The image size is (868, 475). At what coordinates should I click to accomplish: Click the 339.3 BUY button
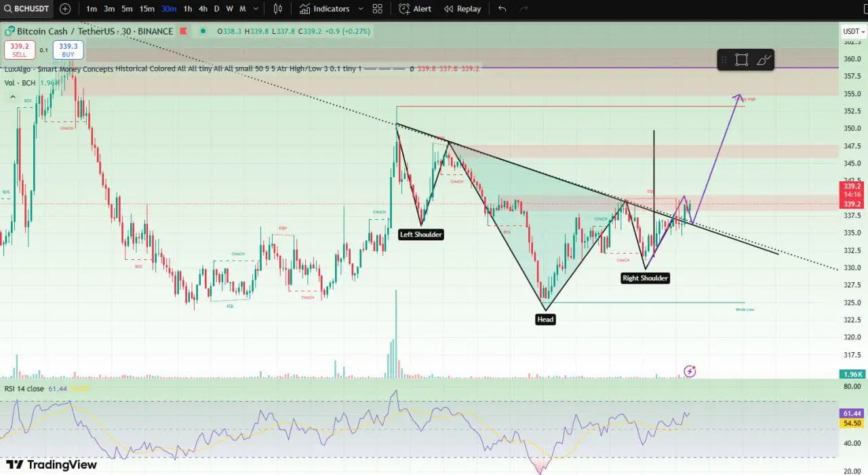pos(68,50)
